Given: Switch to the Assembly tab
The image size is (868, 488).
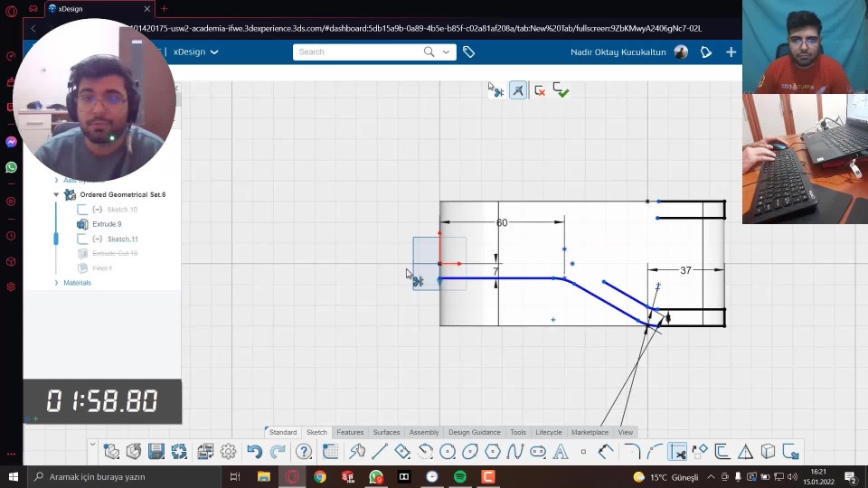Looking at the screenshot, I should point(424,432).
